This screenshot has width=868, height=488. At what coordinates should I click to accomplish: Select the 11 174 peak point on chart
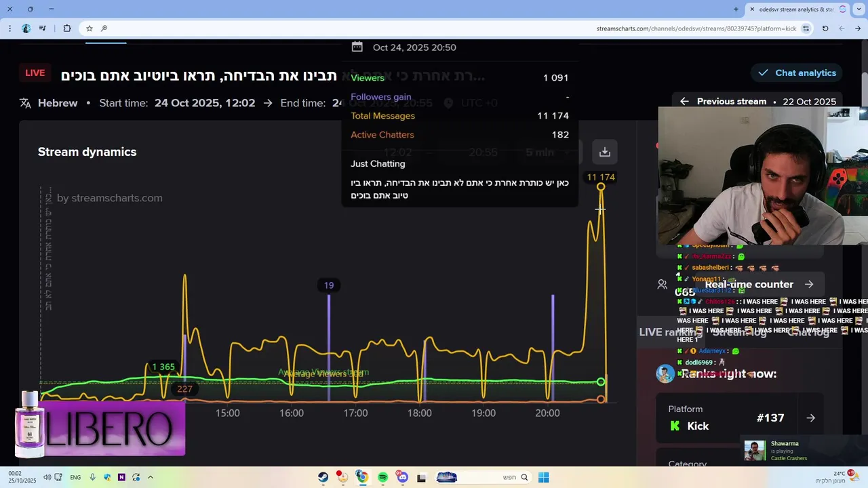click(601, 187)
